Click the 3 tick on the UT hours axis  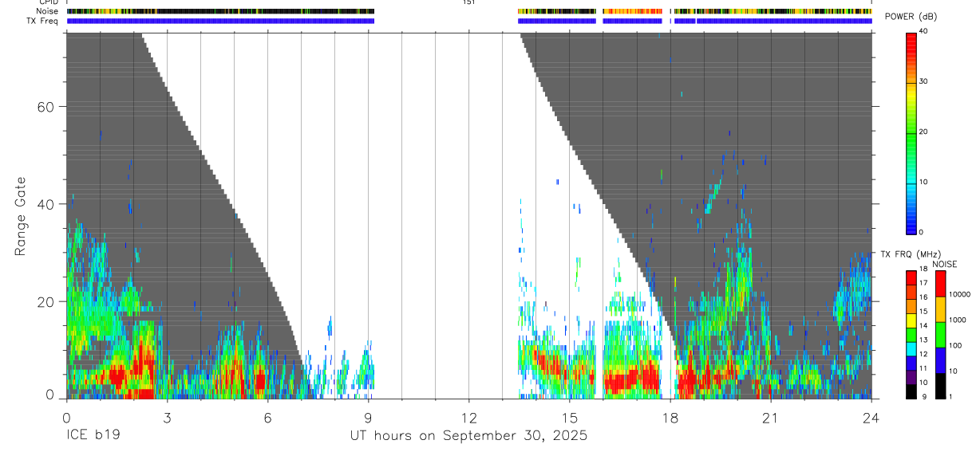click(167, 418)
